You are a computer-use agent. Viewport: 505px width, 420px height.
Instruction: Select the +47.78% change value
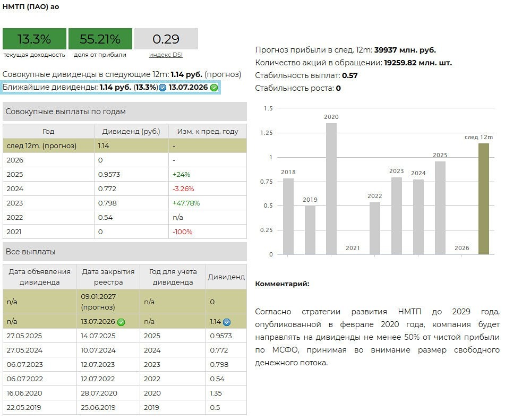coord(186,203)
